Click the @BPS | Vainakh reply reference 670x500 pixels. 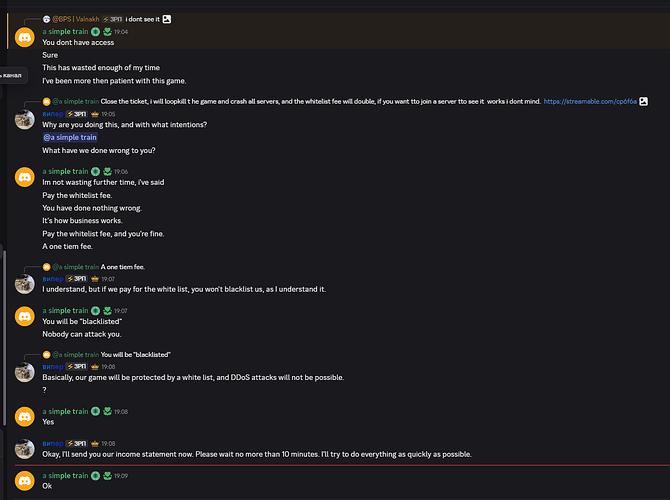[x=76, y=19]
